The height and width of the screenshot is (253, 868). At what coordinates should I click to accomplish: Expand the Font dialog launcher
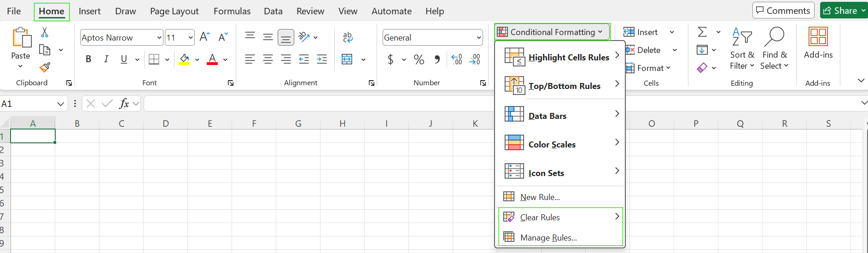pos(231,83)
